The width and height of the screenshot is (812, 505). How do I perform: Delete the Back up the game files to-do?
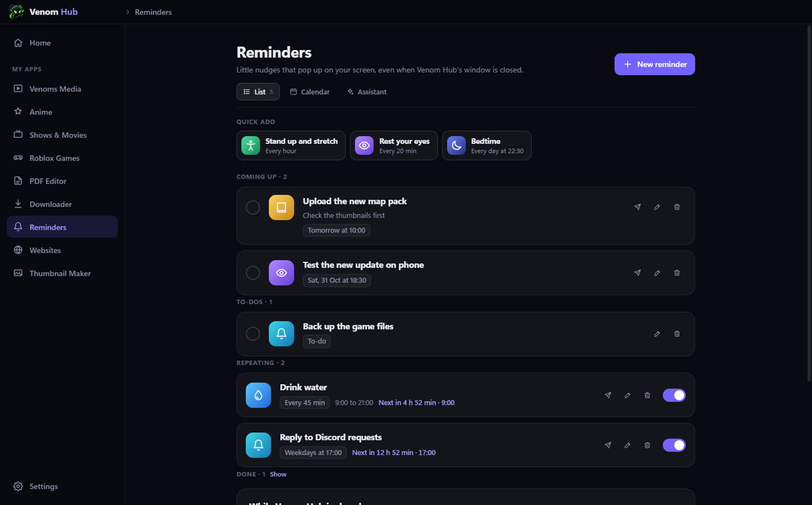[677, 334]
